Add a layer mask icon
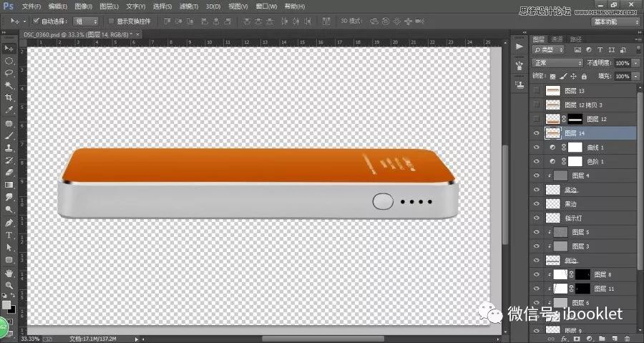This screenshot has height=343, width=644. point(577,339)
